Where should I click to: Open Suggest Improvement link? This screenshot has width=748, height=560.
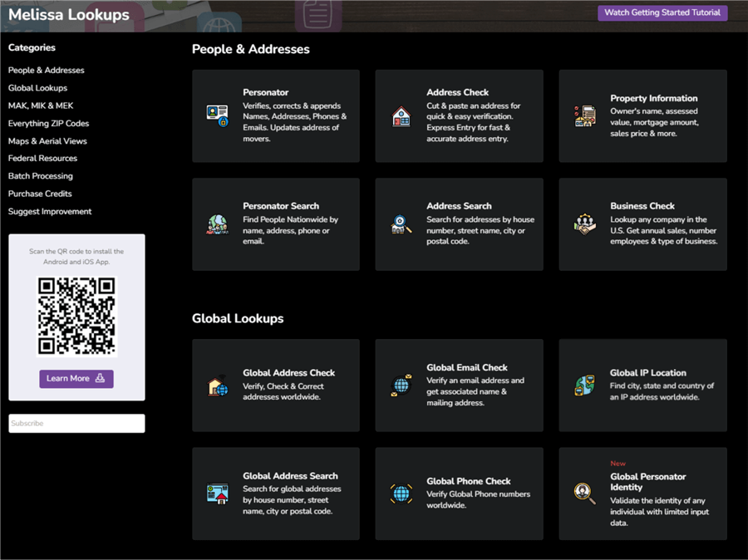50,211
